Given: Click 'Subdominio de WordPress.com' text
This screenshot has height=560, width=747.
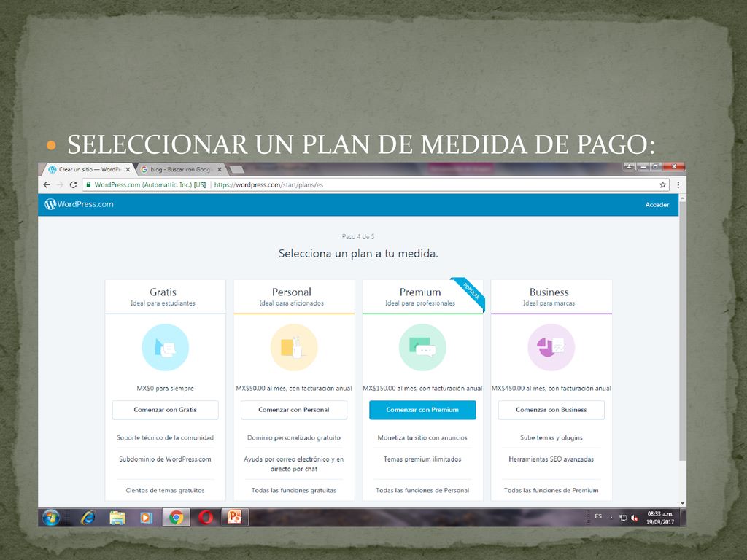Looking at the screenshot, I should click(166, 459).
